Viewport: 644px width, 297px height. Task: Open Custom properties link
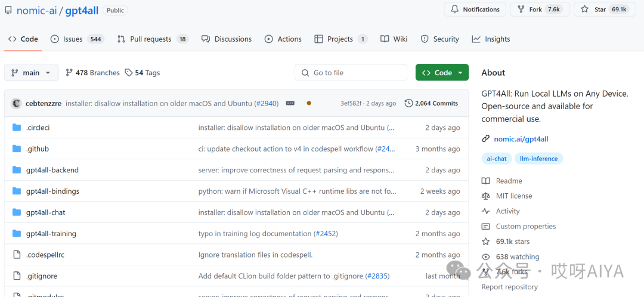pyautogui.click(x=526, y=227)
